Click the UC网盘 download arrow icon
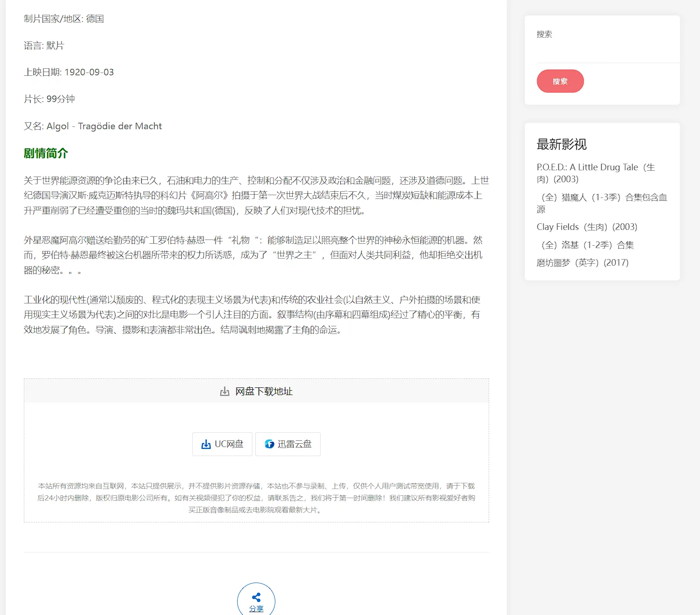 pyautogui.click(x=206, y=444)
